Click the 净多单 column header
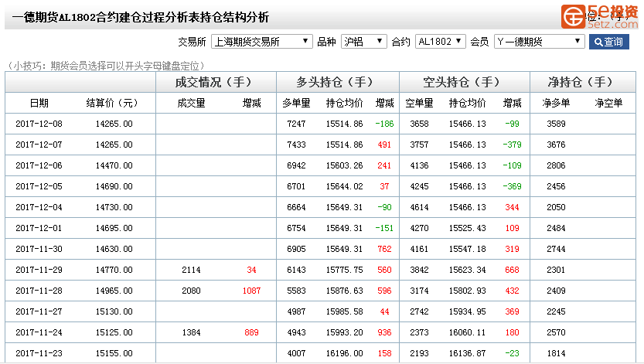 (556, 103)
